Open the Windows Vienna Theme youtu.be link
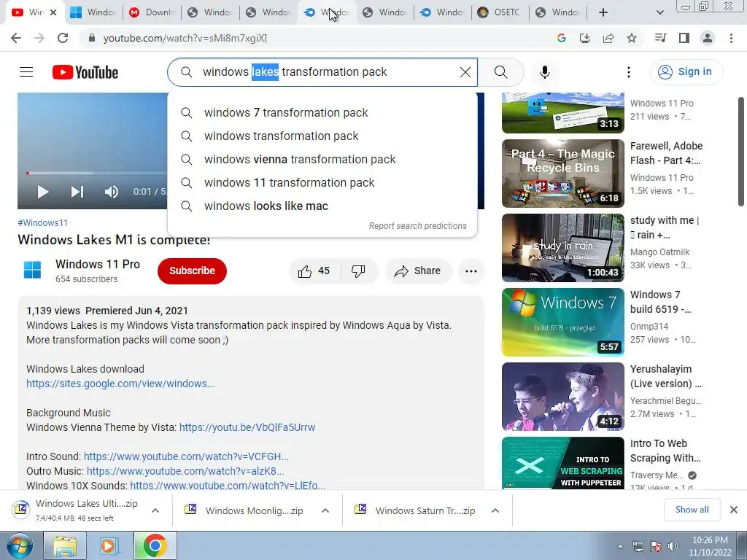The image size is (747, 560). [247, 427]
